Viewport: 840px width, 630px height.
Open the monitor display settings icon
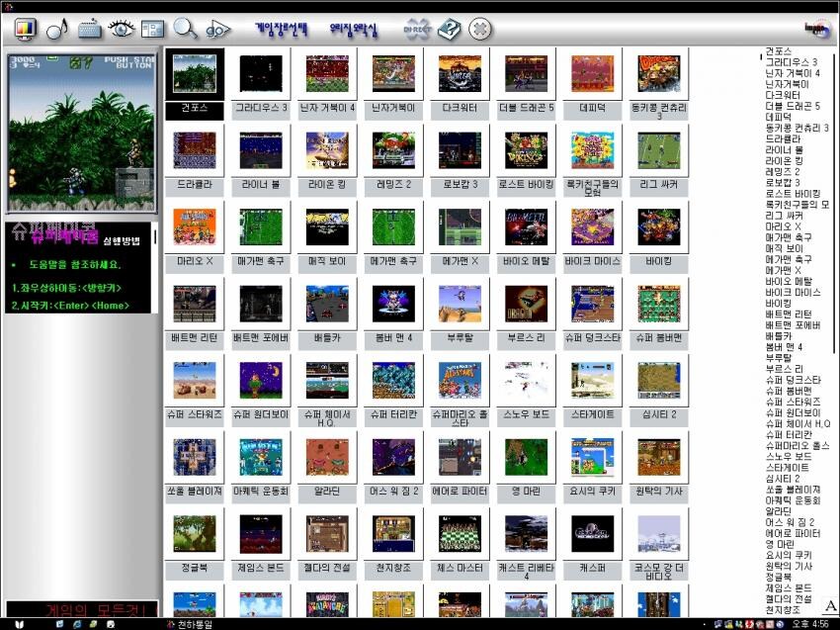[25, 29]
